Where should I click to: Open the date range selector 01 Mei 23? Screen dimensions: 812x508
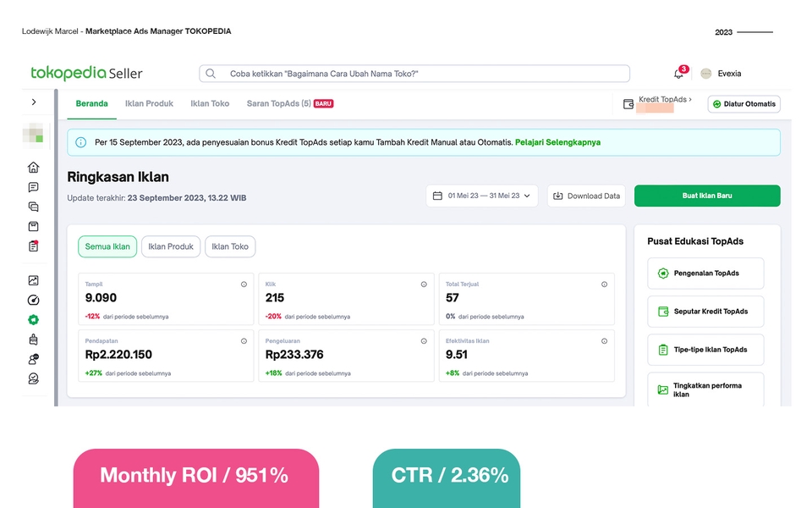click(481, 196)
